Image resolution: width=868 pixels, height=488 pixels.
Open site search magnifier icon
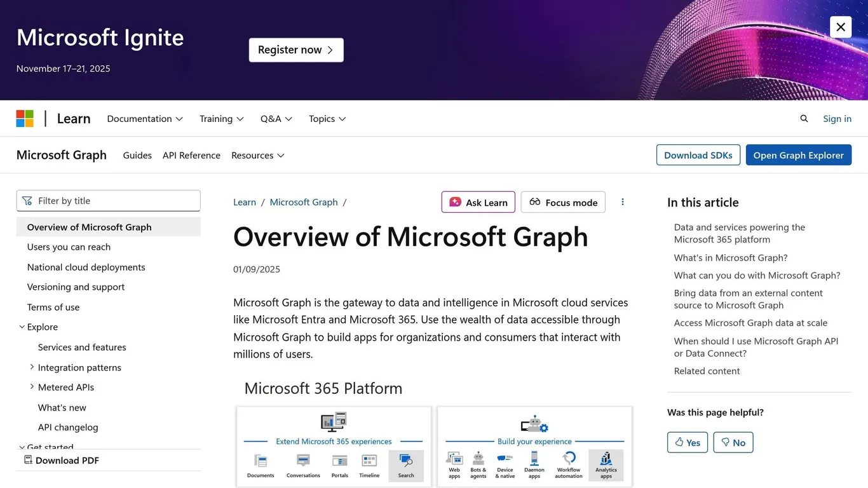coord(804,119)
